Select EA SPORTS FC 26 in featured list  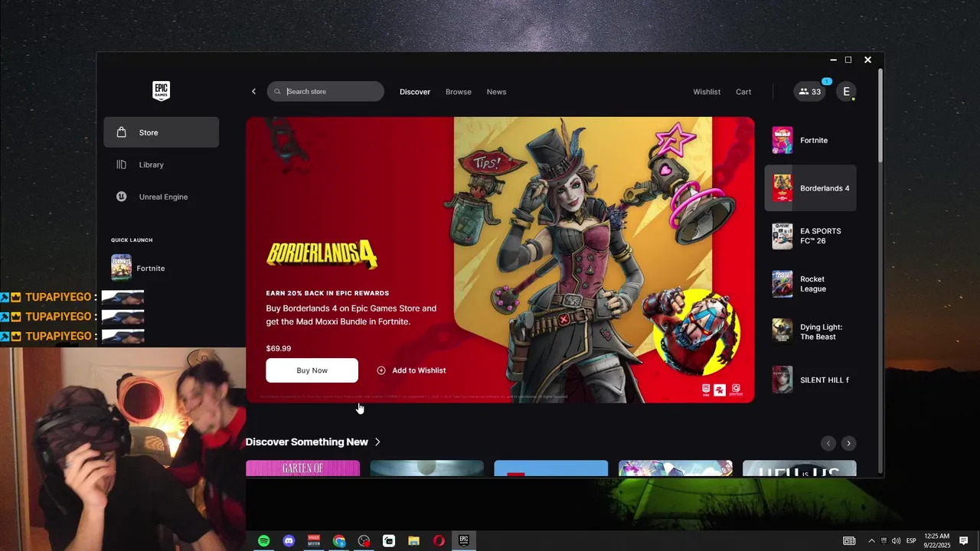click(x=811, y=236)
